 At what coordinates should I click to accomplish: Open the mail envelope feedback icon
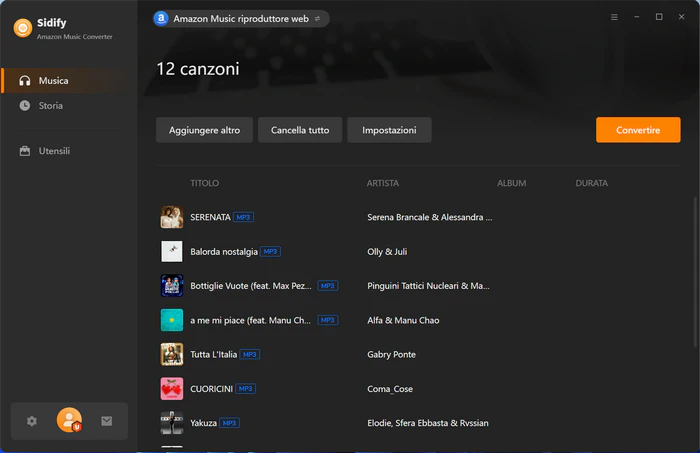[107, 421]
